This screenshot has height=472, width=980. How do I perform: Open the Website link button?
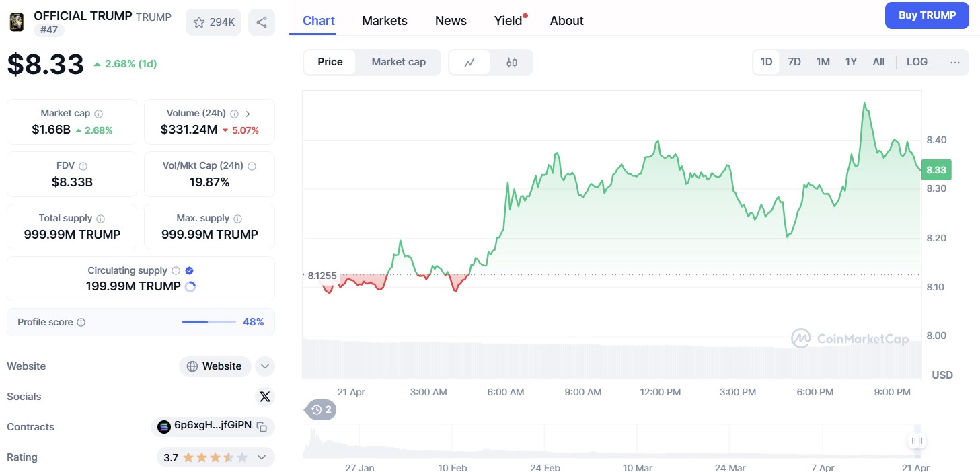215,366
